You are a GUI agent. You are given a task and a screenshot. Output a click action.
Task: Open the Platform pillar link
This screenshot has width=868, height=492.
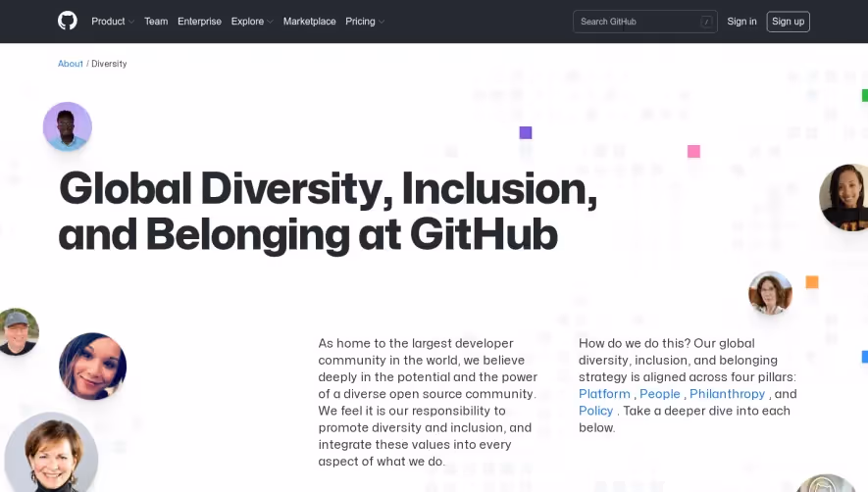(604, 393)
